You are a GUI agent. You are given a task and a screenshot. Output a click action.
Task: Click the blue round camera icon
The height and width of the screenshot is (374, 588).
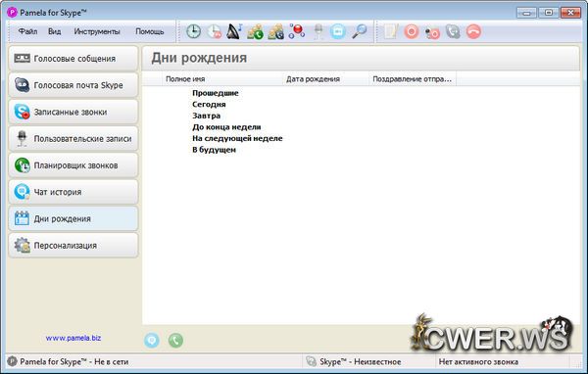click(x=337, y=31)
